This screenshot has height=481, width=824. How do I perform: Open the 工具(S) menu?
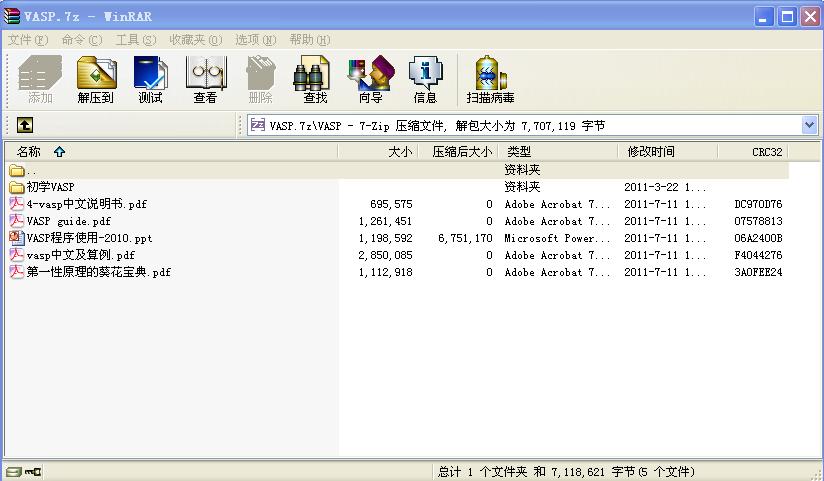point(136,39)
